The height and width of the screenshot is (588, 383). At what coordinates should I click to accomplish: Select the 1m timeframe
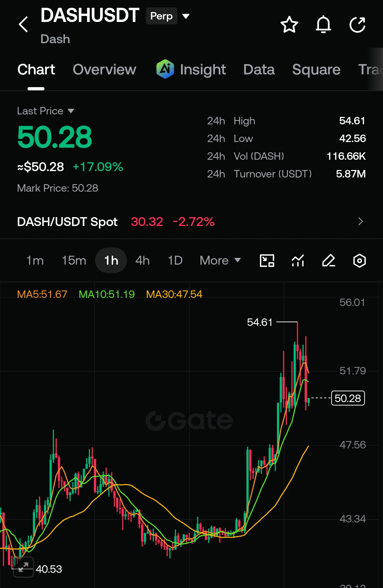click(35, 261)
